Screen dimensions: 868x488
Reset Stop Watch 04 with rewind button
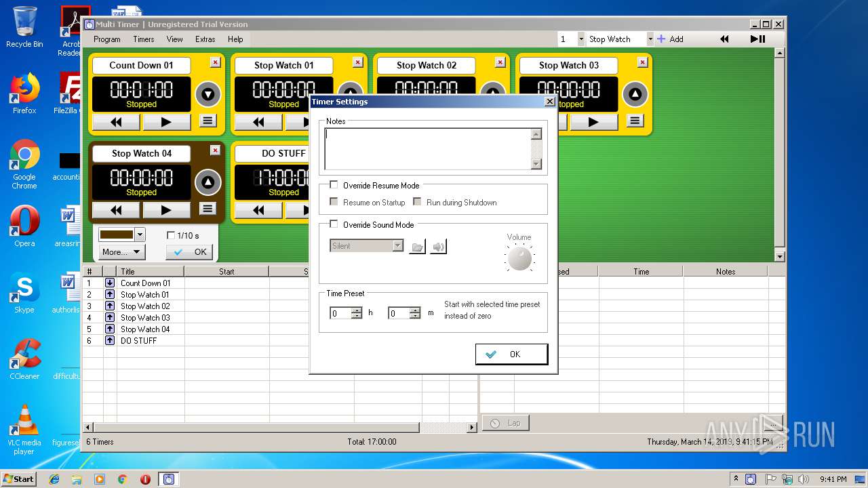pyautogui.click(x=116, y=210)
